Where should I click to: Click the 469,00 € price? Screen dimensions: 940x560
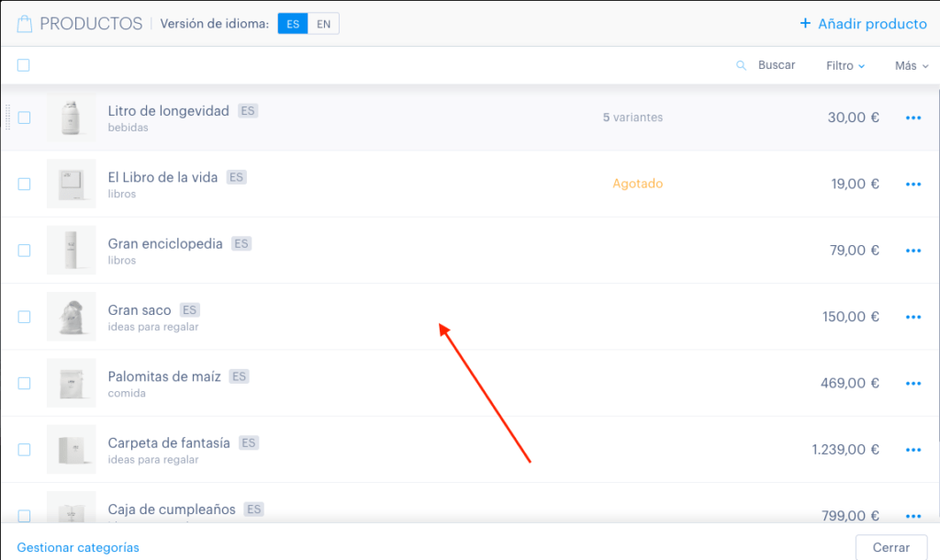pos(849,383)
